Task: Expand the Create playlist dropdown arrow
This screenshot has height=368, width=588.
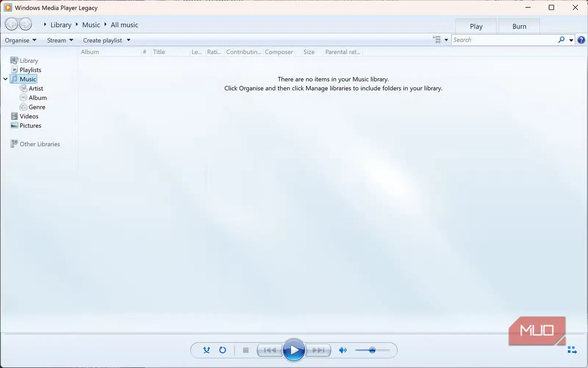Action: click(129, 40)
